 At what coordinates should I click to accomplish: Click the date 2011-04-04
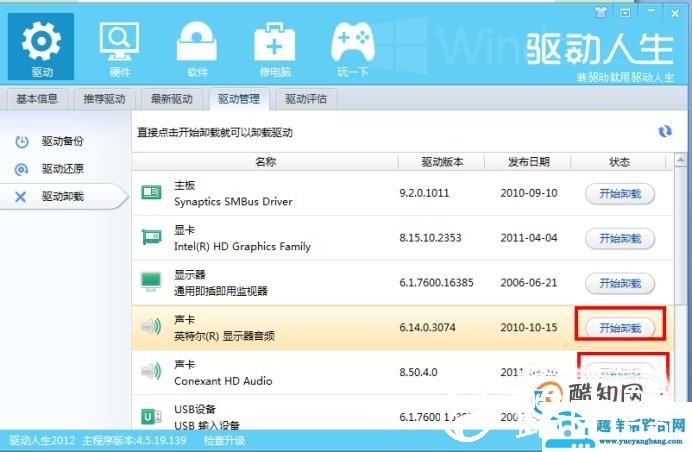(x=529, y=238)
